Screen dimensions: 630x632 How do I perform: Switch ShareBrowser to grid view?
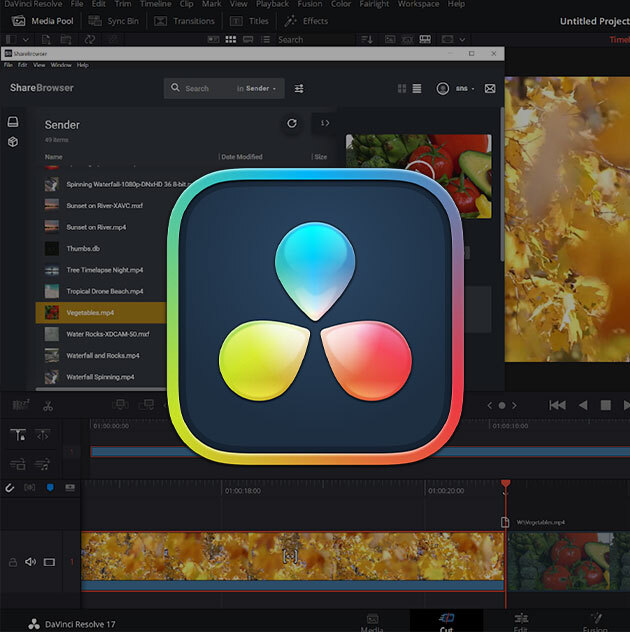click(x=402, y=88)
